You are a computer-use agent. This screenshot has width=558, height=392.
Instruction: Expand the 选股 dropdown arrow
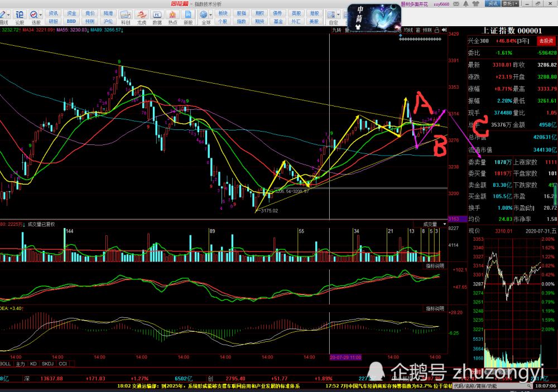pos(41,14)
